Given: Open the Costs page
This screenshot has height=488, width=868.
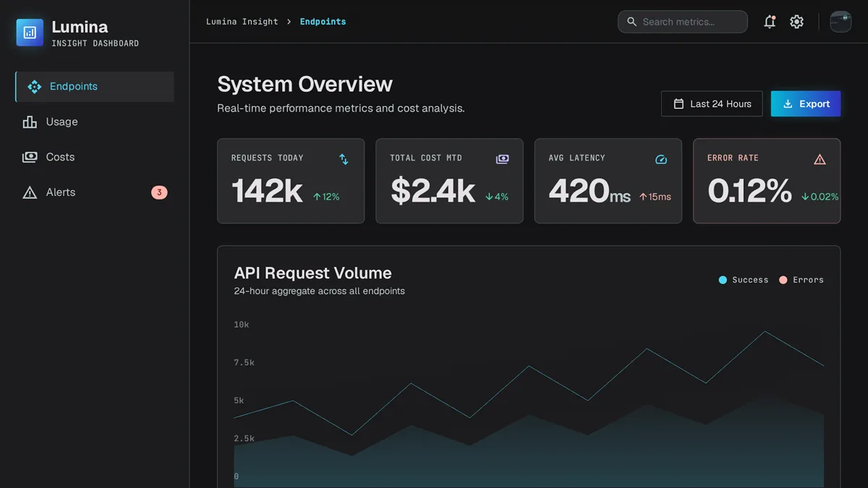Looking at the screenshot, I should pos(95,157).
